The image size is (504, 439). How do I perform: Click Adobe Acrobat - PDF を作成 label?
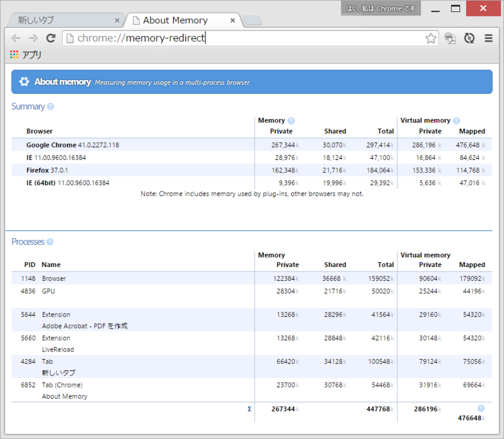pos(85,326)
